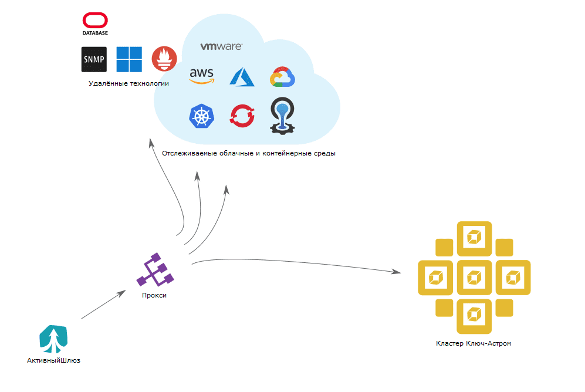The width and height of the screenshot is (585, 392).
Task: Select the "Прокси" text label
Action: [x=154, y=295]
